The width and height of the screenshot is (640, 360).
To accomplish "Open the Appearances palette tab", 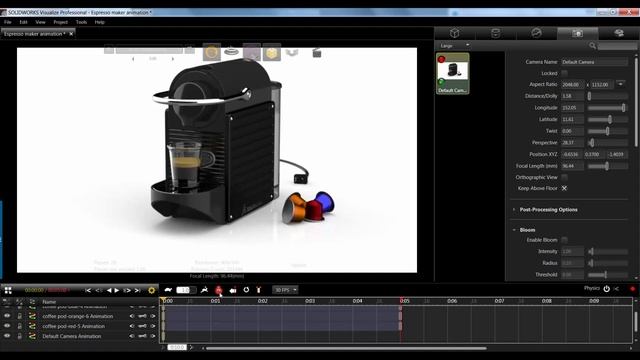I will pyautogui.click(x=496, y=33).
